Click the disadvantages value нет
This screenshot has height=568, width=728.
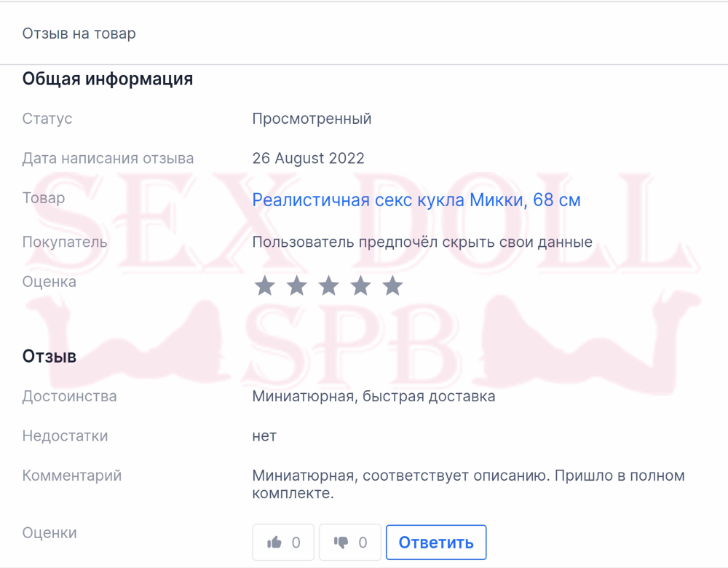click(x=264, y=436)
